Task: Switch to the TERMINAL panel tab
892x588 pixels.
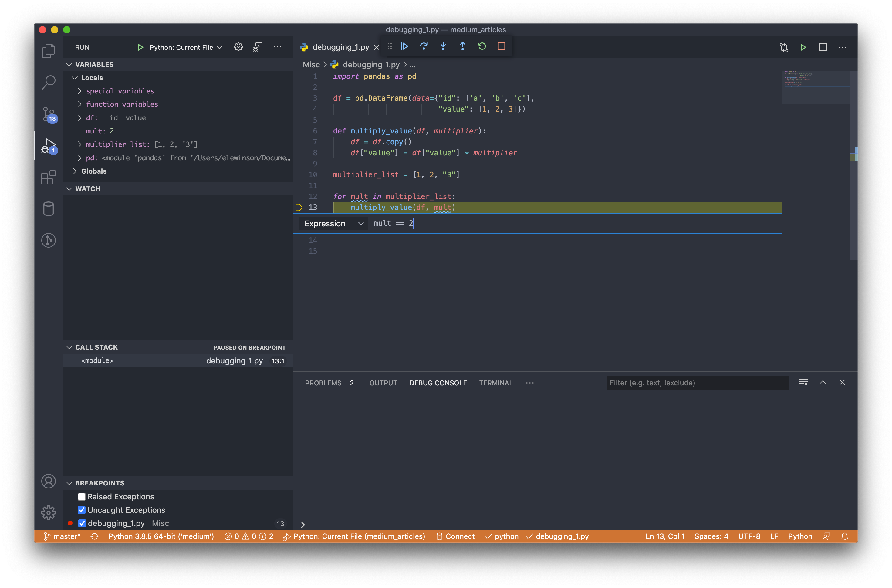Action: click(495, 383)
